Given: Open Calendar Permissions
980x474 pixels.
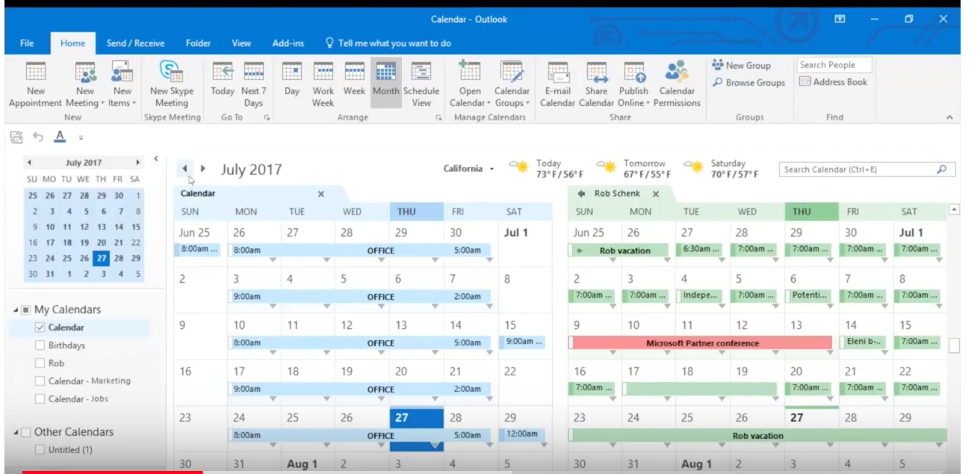Looking at the screenshot, I should [x=677, y=84].
